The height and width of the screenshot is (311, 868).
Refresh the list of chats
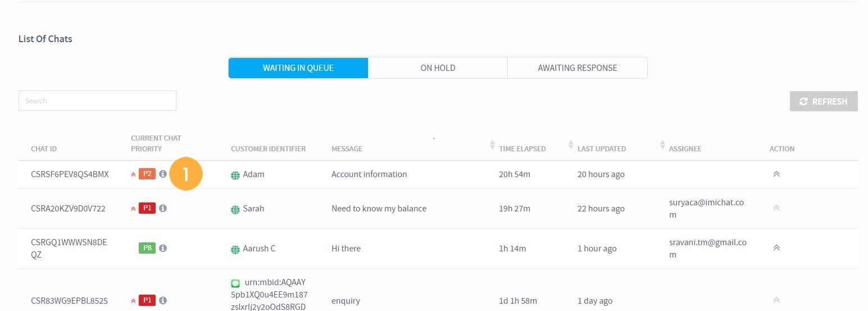pyautogui.click(x=824, y=101)
